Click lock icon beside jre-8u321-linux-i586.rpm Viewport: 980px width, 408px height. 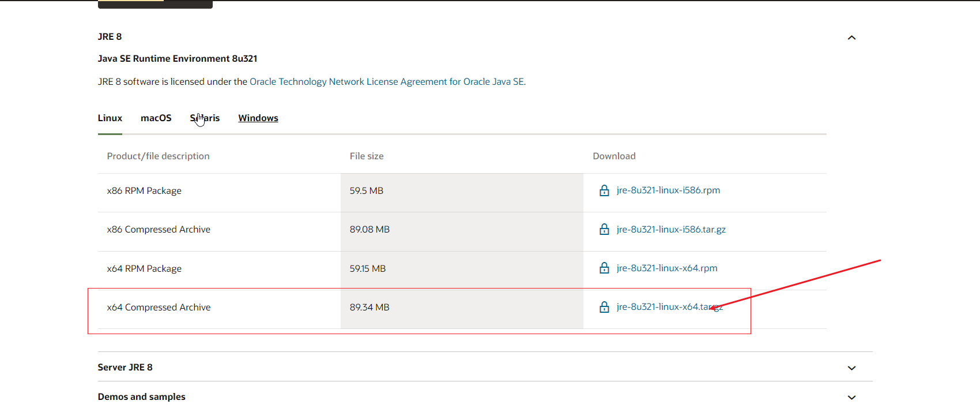click(604, 190)
